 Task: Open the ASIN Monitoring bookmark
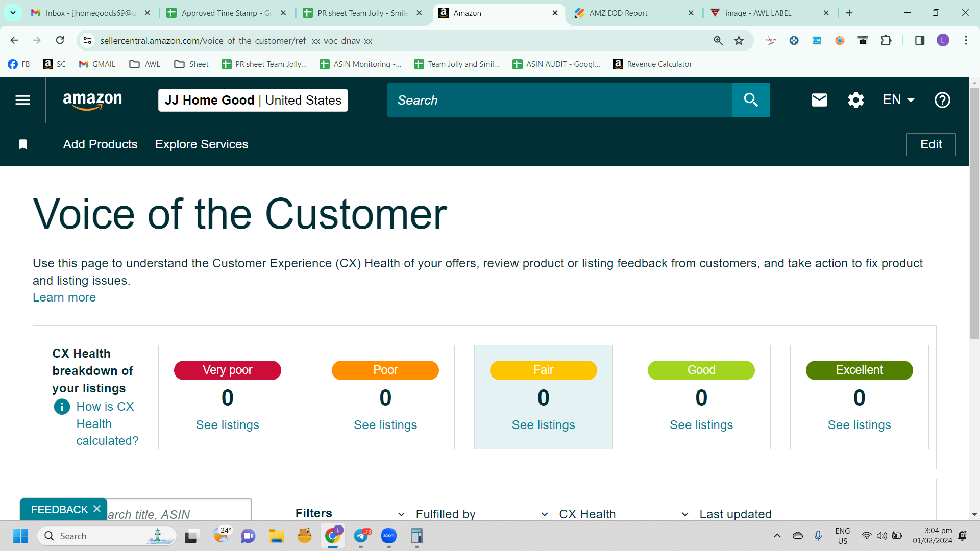360,64
